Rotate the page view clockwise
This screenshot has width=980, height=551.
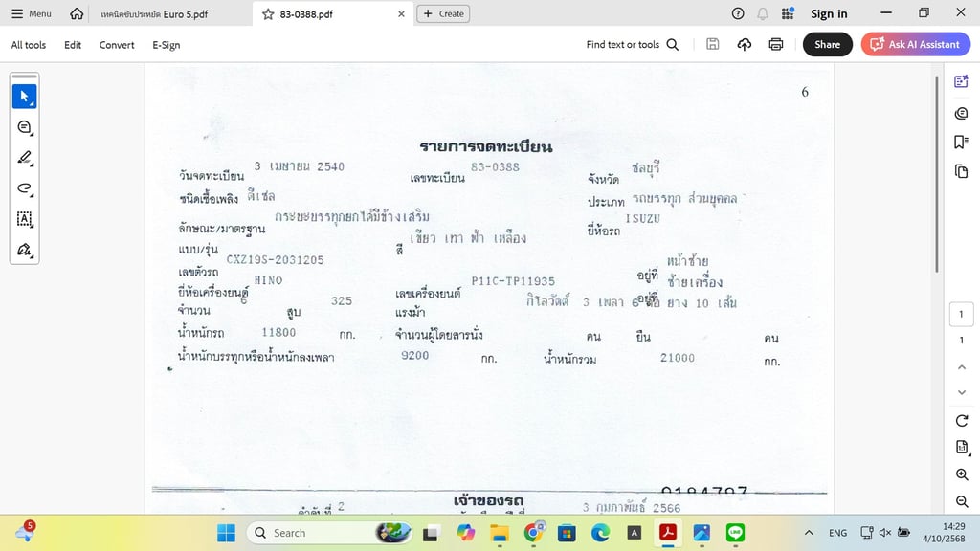click(x=962, y=421)
